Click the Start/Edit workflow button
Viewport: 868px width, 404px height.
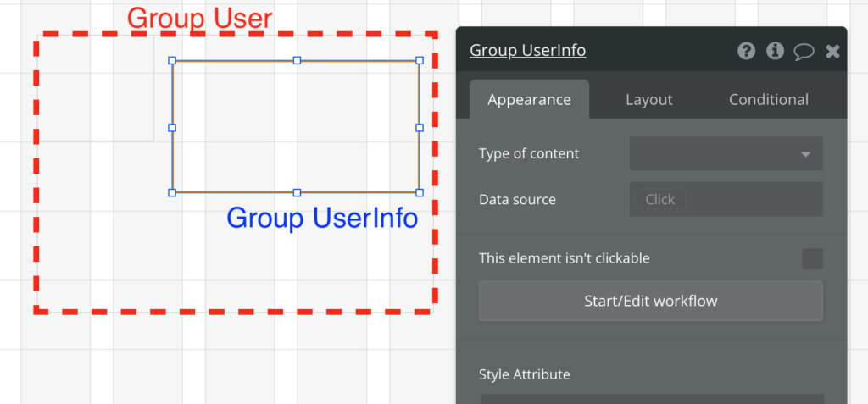[x=651, y=301]
